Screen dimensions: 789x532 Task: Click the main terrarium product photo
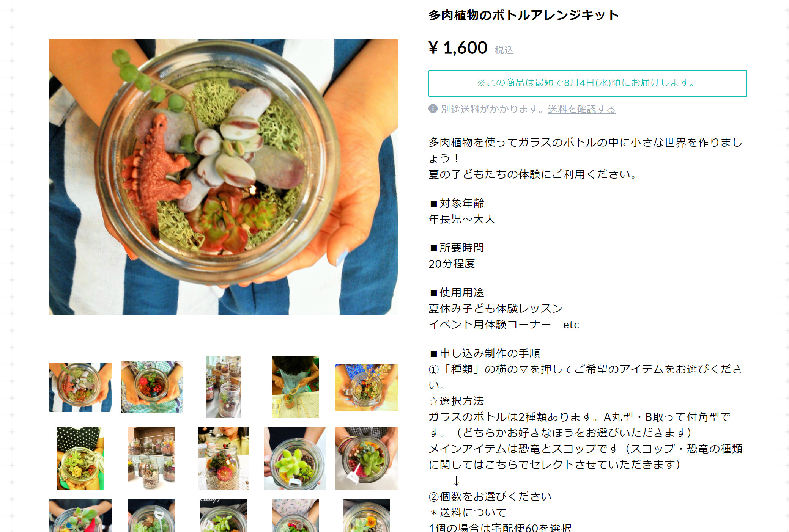[224, 177]
